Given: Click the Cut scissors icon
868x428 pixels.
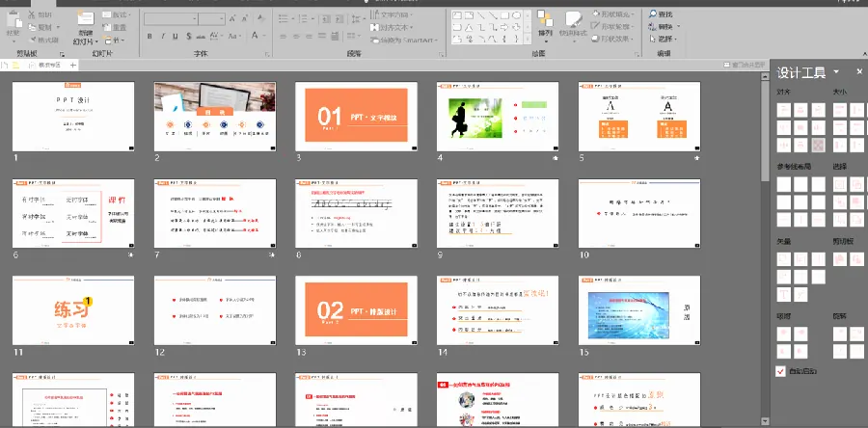Looking at the screenshot, I should tap(32, 14).
